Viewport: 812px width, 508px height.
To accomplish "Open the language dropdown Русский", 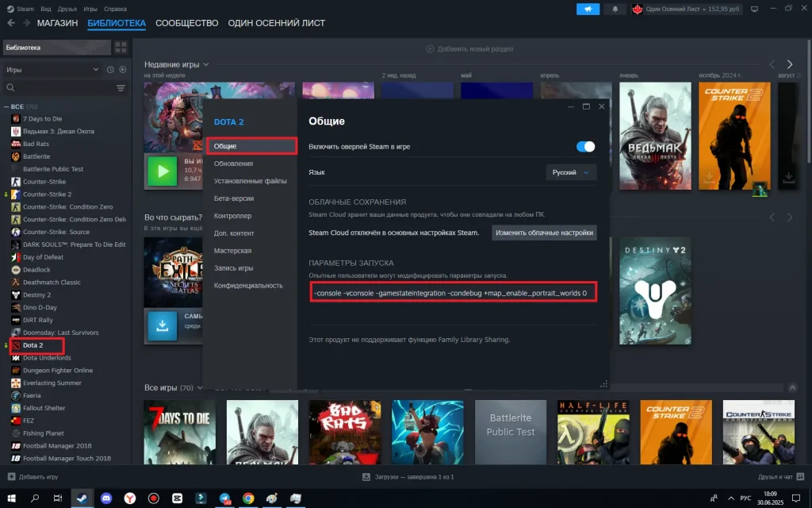I will click(571, 172).
